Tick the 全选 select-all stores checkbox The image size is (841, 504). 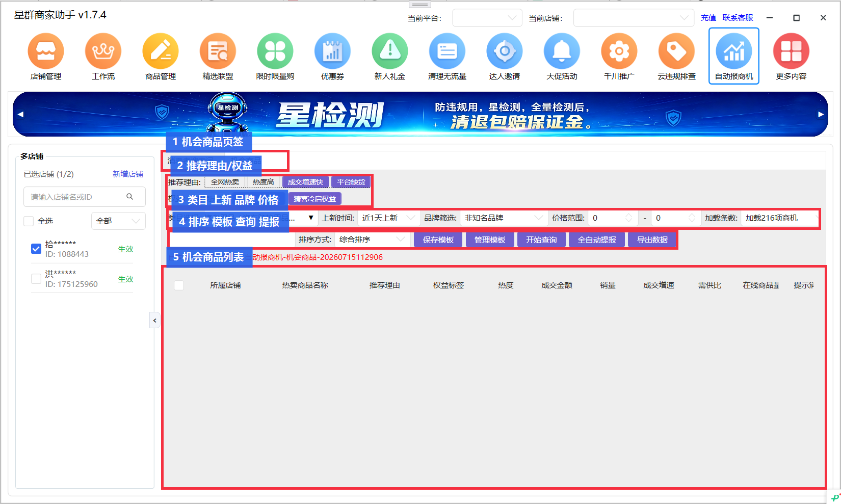pos(29,221)
